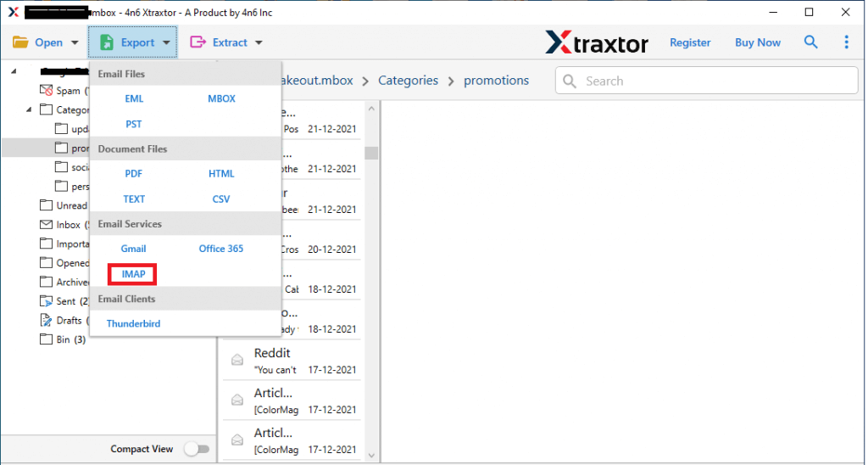This screenshot has height=465, width=868.
Task: Select Office 365 email service
Action: [221, 249]
